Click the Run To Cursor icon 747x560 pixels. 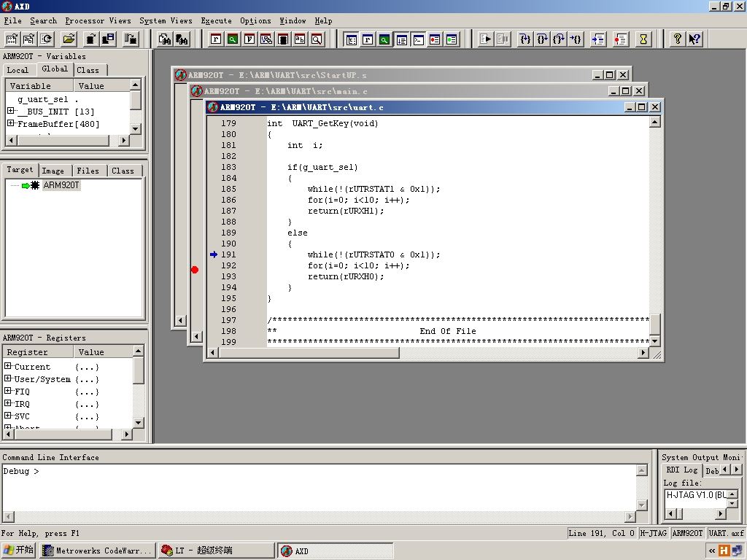click(x=576, y=39)
